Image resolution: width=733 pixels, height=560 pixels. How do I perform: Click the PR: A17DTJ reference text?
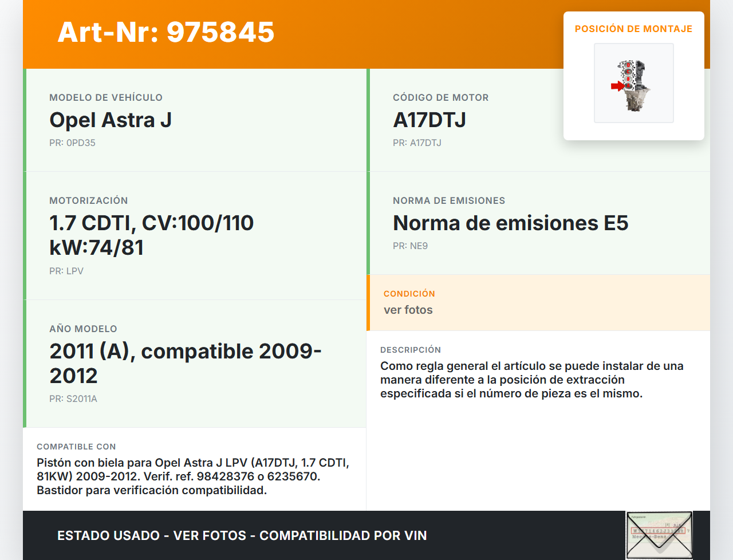point(417,143)
